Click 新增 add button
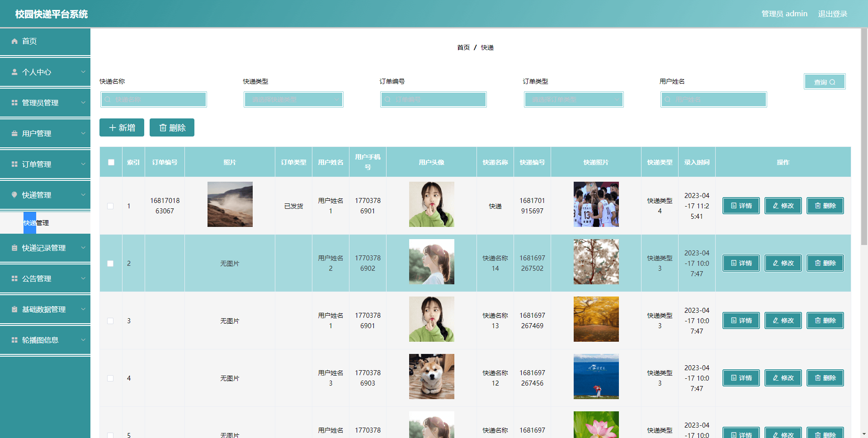The width and height of the screenshot is (868, 438). [x=122, y=127]
